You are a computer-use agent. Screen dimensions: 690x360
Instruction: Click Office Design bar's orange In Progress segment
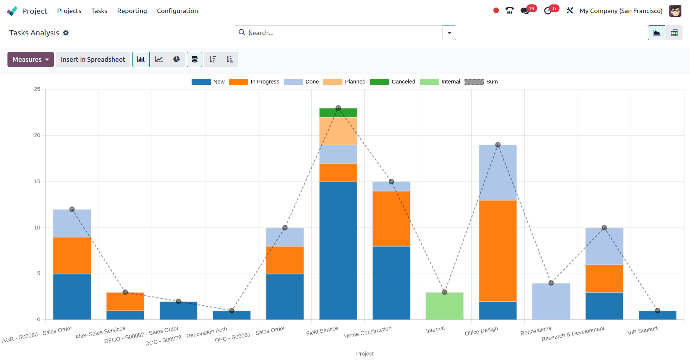(x=498, y=251)
